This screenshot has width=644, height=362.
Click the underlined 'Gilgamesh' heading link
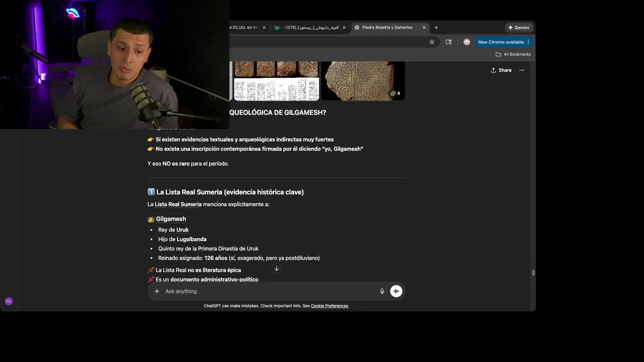(171, 219)
